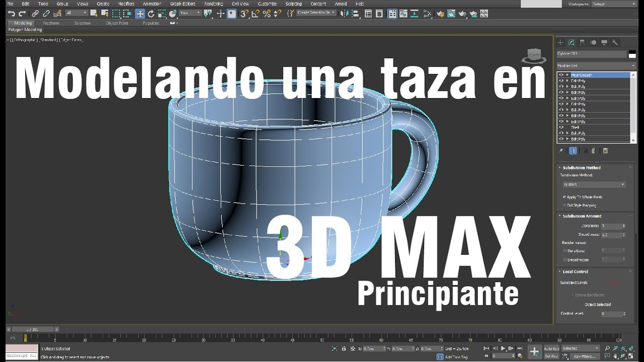This screenshot has width=644, height=362.
Task: Click the Bind to Space Warp icon
Action: coord(57,14)
